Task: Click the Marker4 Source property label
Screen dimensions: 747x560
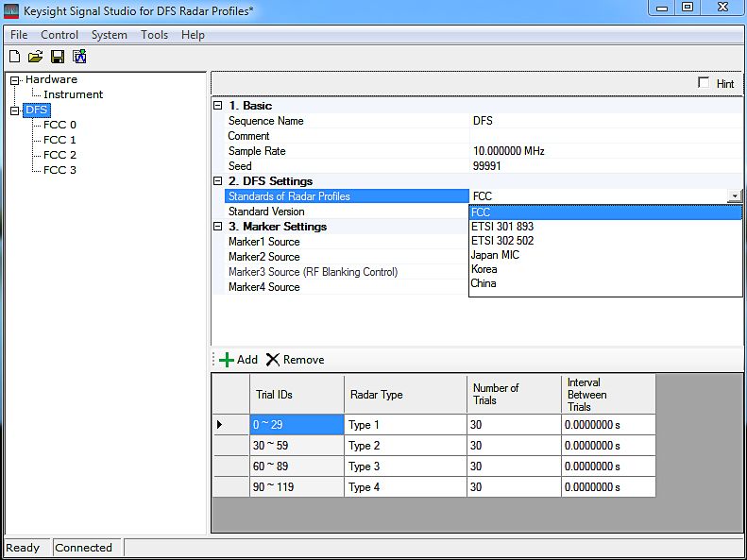Action: 263,287
